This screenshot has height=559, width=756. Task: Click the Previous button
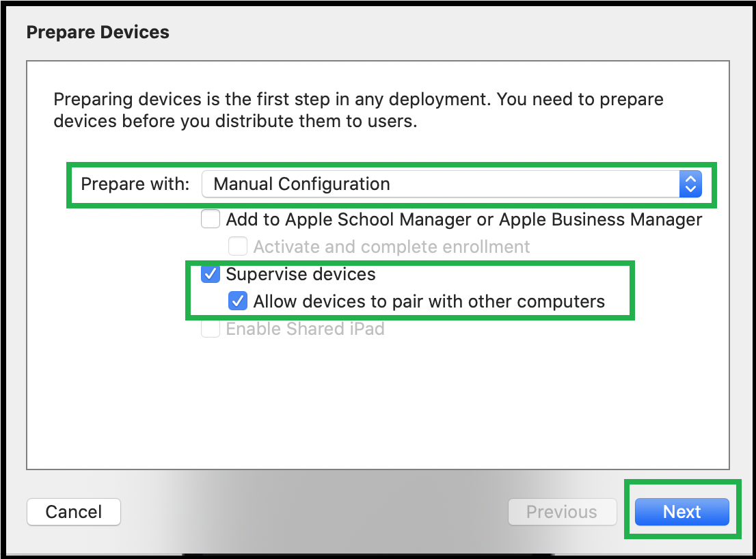pos(562,511)
